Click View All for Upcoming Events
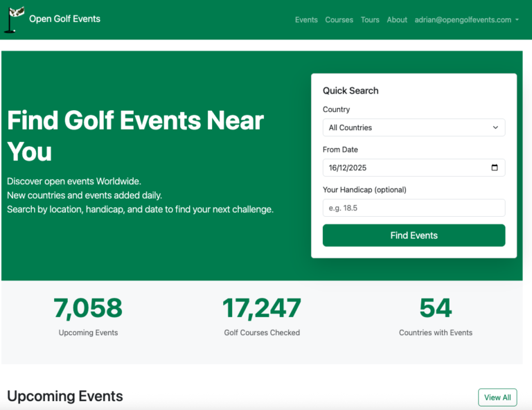Image resolution: width=532 pixels, height=410 pixels. pyautogui.click(x=497, y=398)
